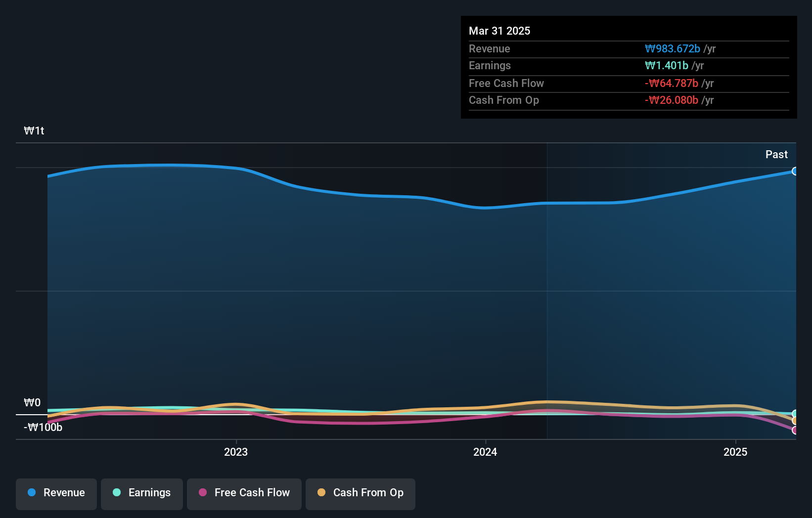Screen dimensions: 812x518
Task: Click the Earnings line endpoint marker
Action: tap(795, 414)
